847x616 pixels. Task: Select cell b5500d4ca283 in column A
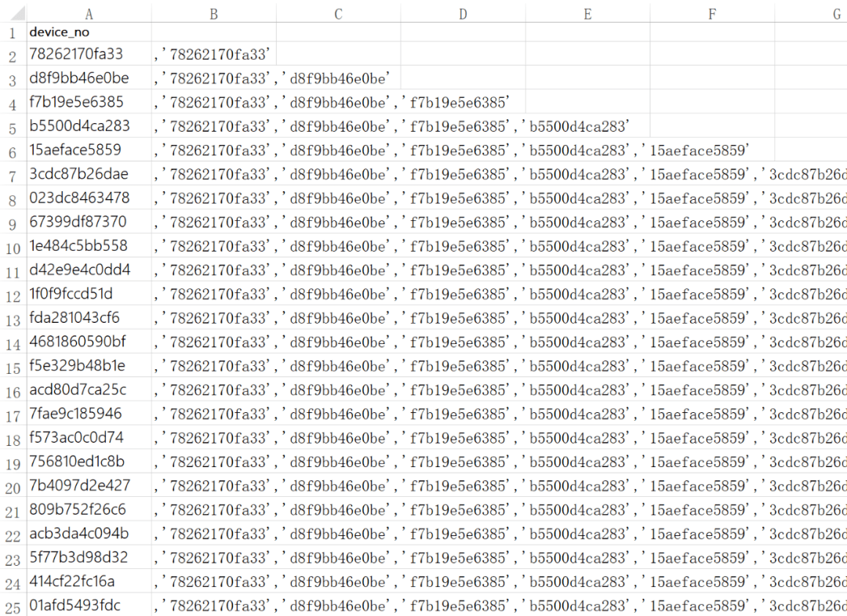tap(89, 126)
